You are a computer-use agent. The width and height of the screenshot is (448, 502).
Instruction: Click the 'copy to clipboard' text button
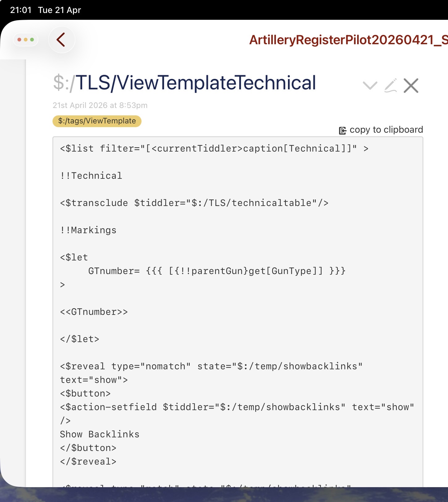click(386, 130)
